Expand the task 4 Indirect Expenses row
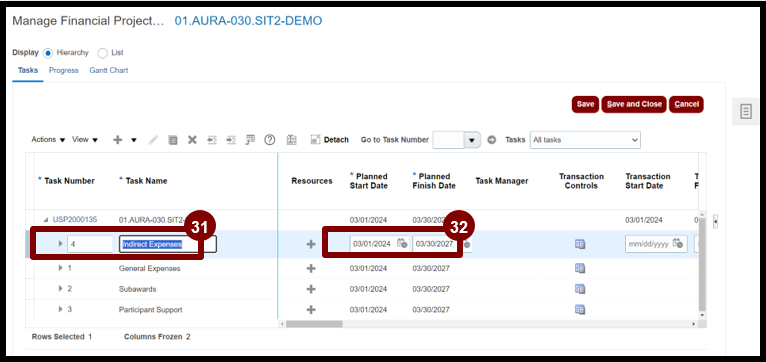 pos(61,243)
